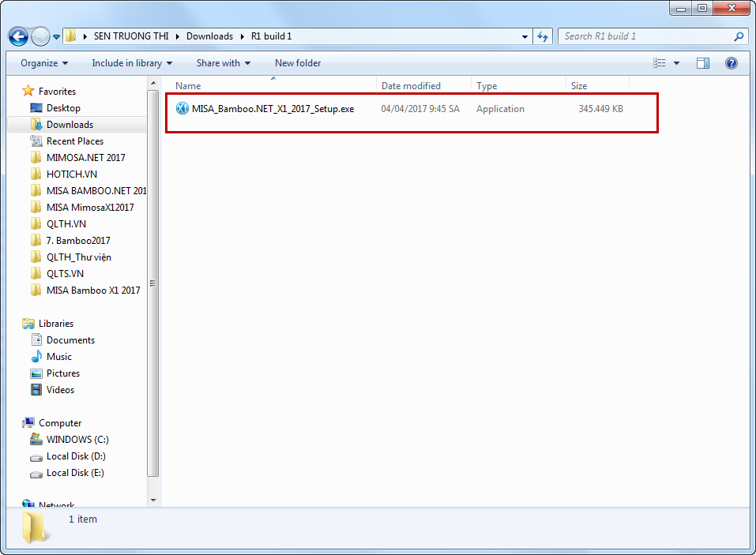This screenshot has width=756, height=555.
Task: Open the Share with menu
Action: (224, 63)
